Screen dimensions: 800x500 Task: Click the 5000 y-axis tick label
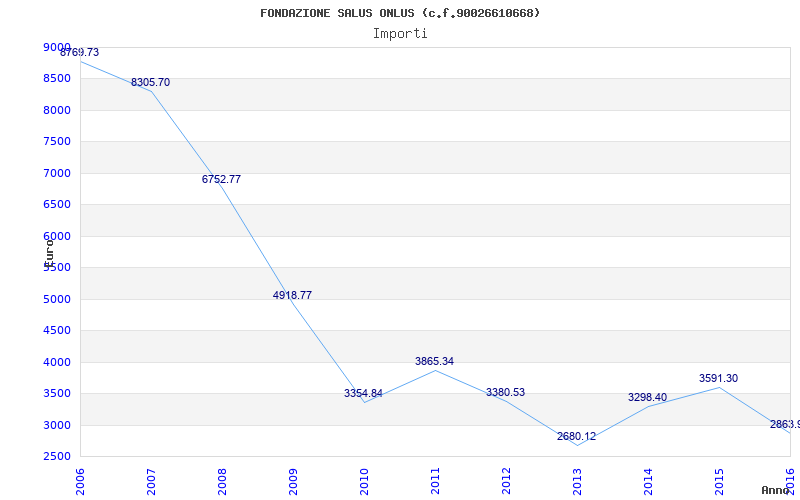tap(57, 299)
